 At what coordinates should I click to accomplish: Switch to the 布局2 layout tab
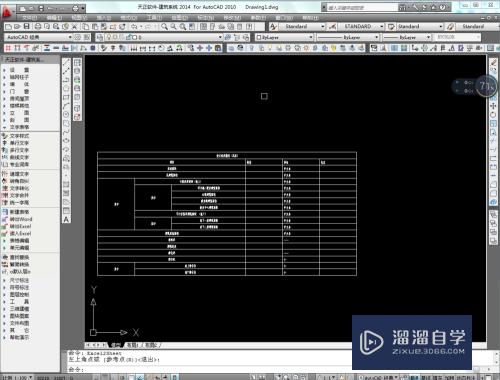pyautogui.click(x=151, y=345)
